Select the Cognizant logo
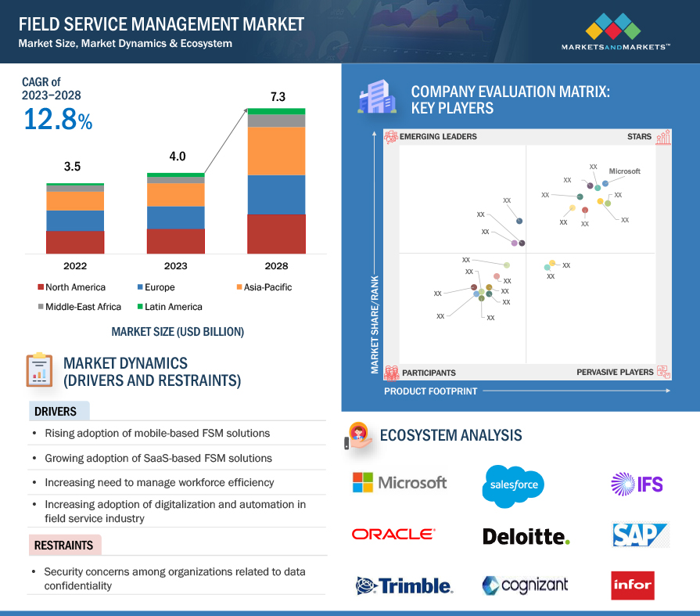The height and width of the screenshot is (616, 700). pos(525,585)
